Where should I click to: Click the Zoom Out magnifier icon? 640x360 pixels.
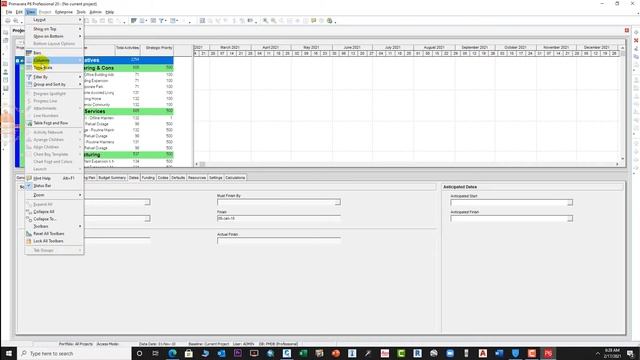coord(273,21)
